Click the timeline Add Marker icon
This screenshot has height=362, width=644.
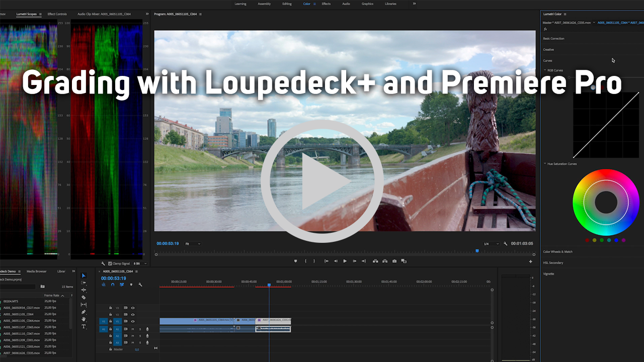coord(131,285)
